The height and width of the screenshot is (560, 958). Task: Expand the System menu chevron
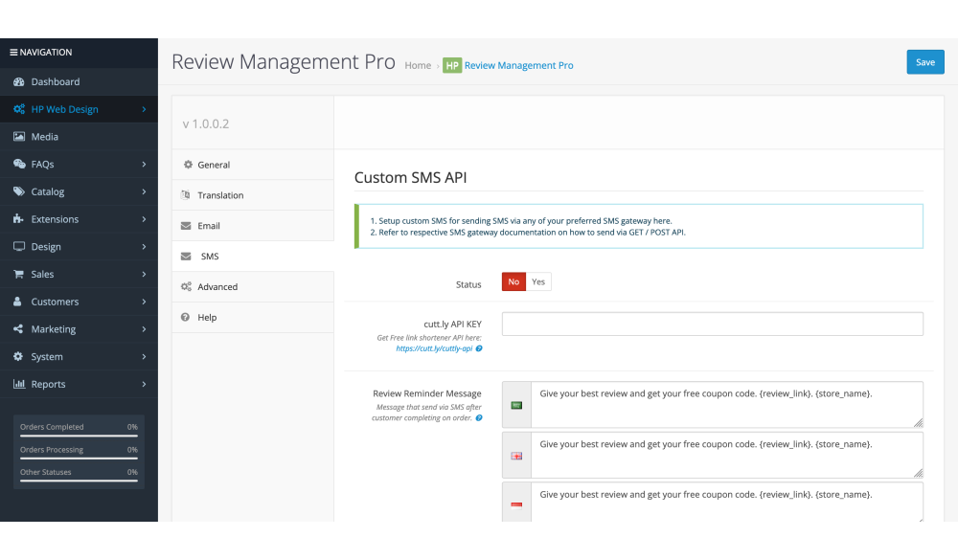click(144, 357)
